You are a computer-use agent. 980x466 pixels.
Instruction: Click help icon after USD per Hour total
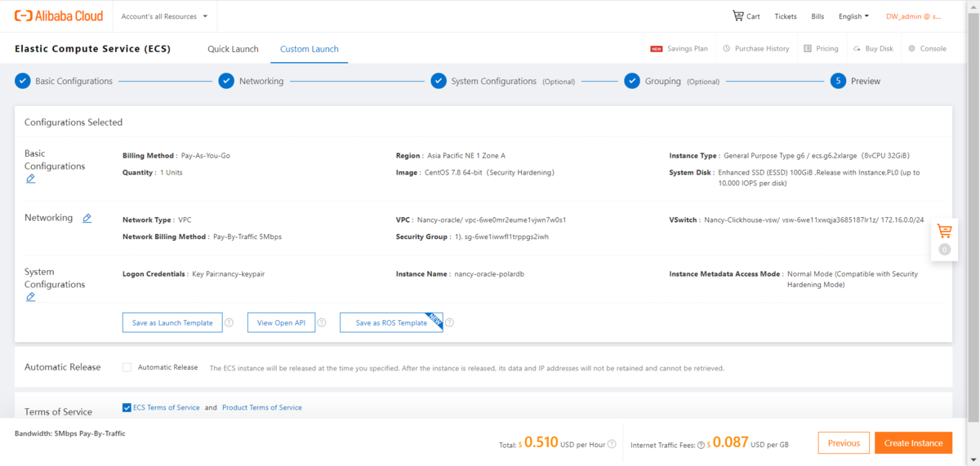pyautogui.click(x=612, y=445)
